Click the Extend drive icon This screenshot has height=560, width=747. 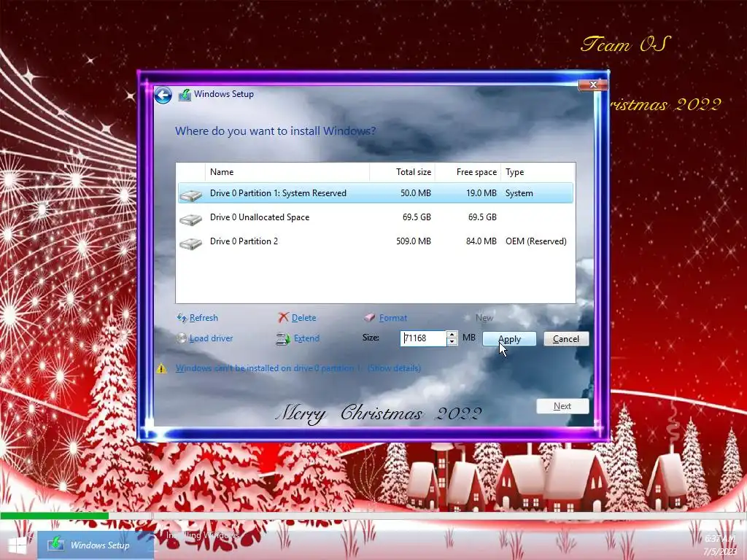[x=283, y=338]
